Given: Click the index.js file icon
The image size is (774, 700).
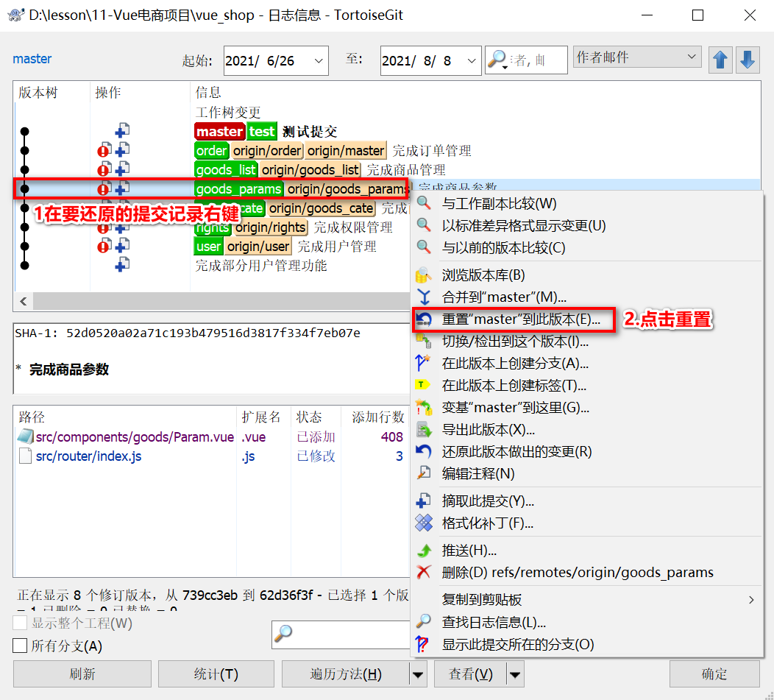Looking at the screenshot, I should click(25, 456).
